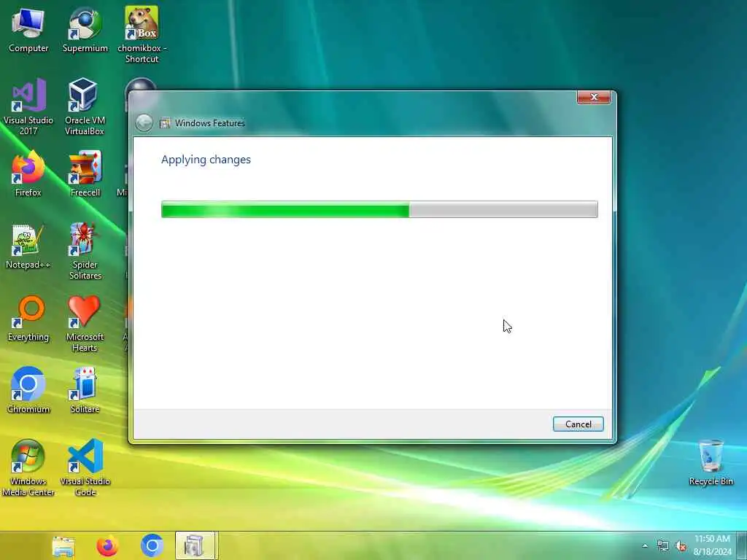The image size is (747, 560).
Task: Select the Windows Media Center icon
Action: 28,467
